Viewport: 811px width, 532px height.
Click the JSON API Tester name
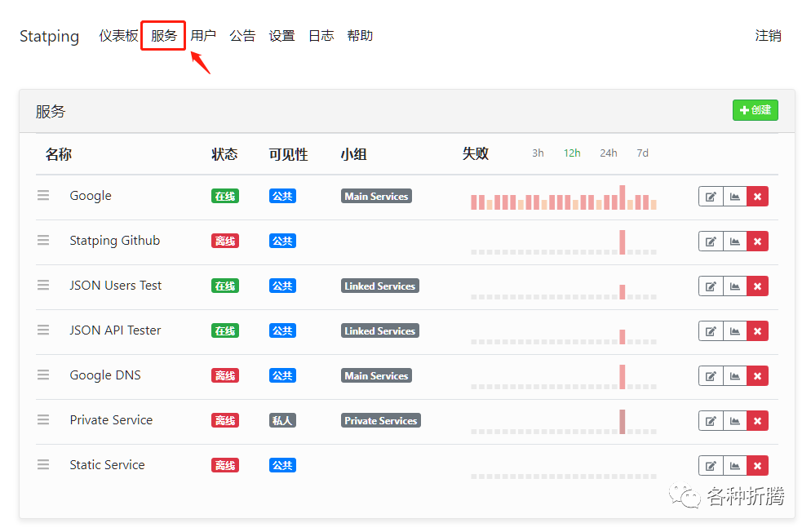115,330
